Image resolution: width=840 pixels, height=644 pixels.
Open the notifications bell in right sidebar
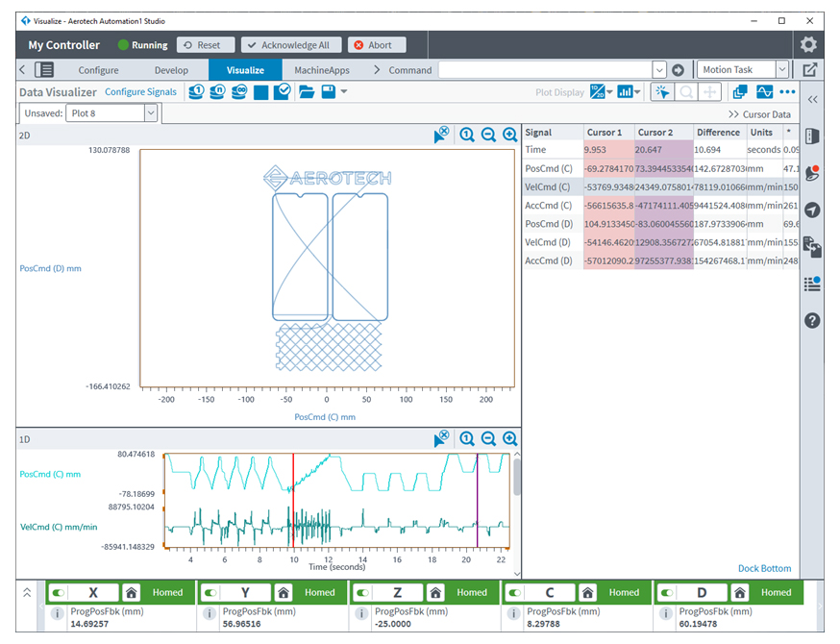pyautogui.click(x=812, y=173)
